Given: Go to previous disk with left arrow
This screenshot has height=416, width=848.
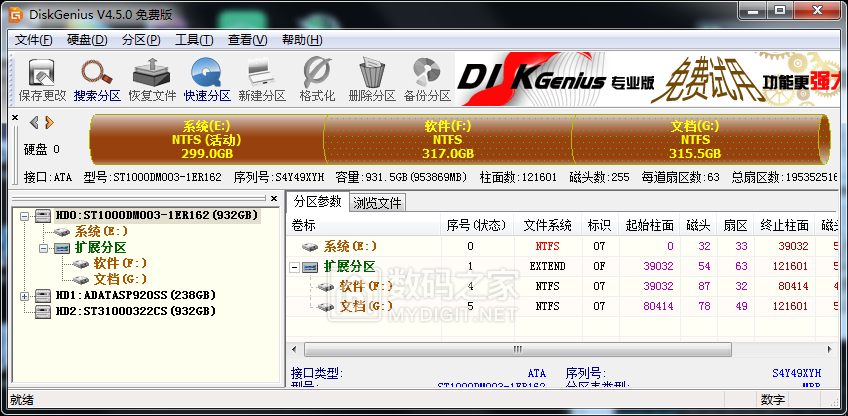Looking at the screenshot, I should click(34, 123).
